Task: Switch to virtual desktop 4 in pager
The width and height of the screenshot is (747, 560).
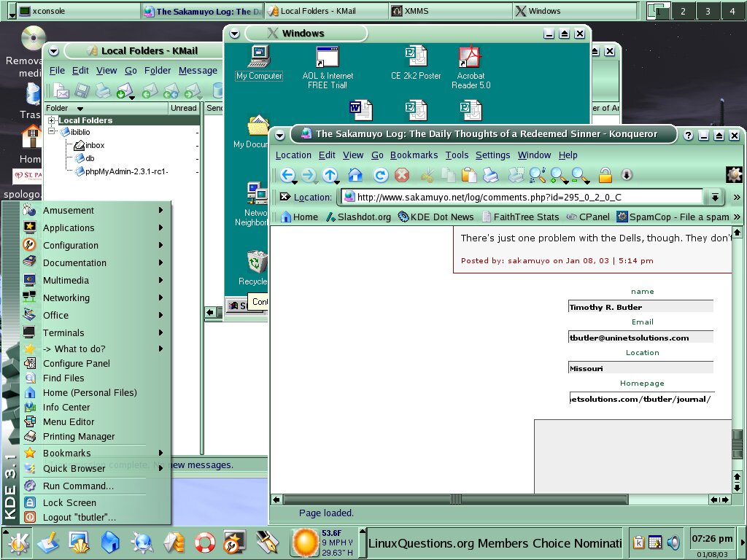Action: [732, 11]
